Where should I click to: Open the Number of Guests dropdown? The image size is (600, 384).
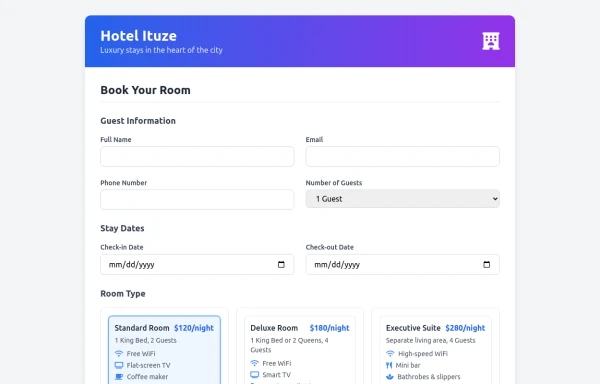coord(403,199)
